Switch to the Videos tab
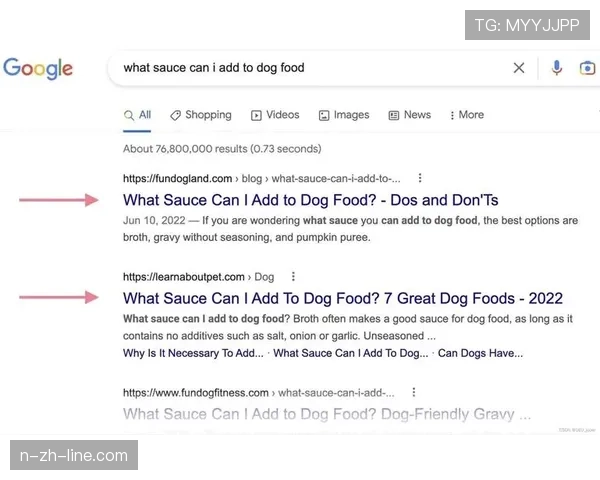Viewport: 600px width, 480px height. click(275, 115)
